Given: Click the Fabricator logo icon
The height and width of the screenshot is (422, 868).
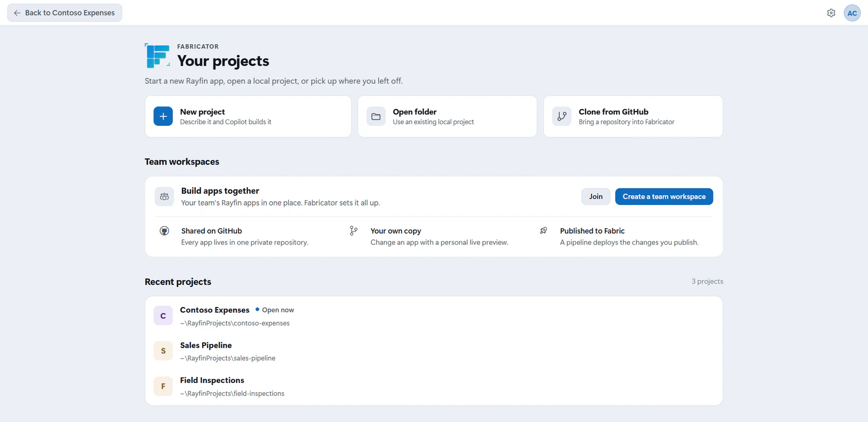Looking at the screenshot, I should (x=158, y=55).
